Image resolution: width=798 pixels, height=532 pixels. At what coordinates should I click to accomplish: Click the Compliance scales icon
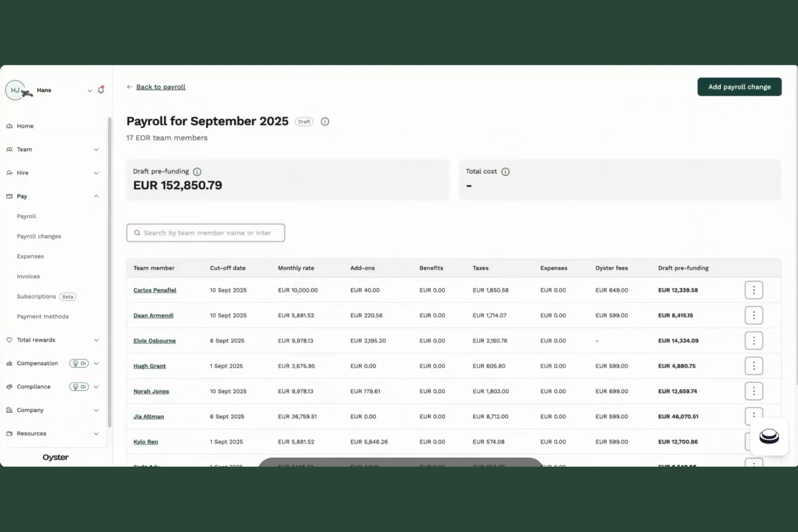(9, 387)
